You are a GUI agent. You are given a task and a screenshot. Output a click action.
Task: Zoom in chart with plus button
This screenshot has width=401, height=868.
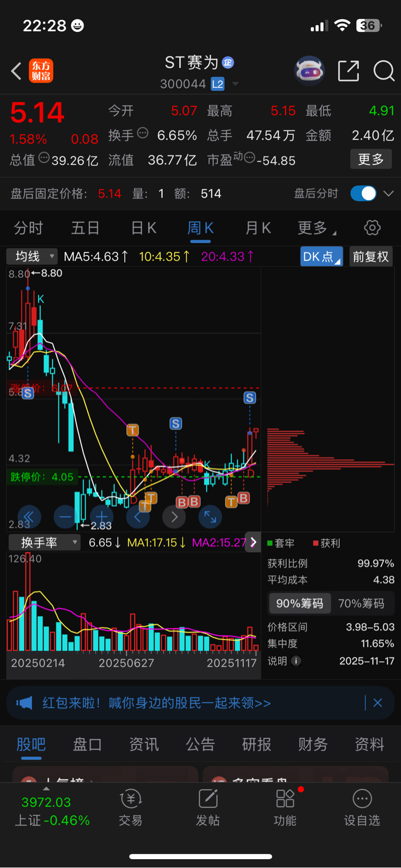(102, 517)
